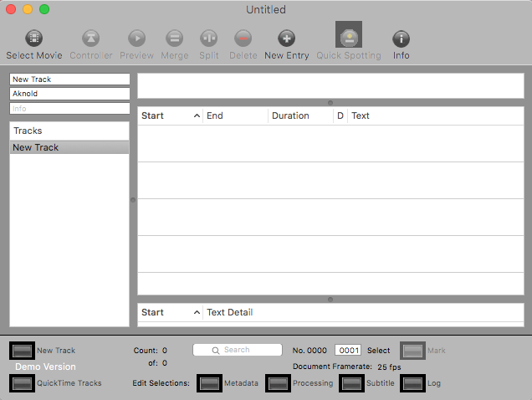
Task: Click the Preview play icon
Action: click(x=136, y=38)
